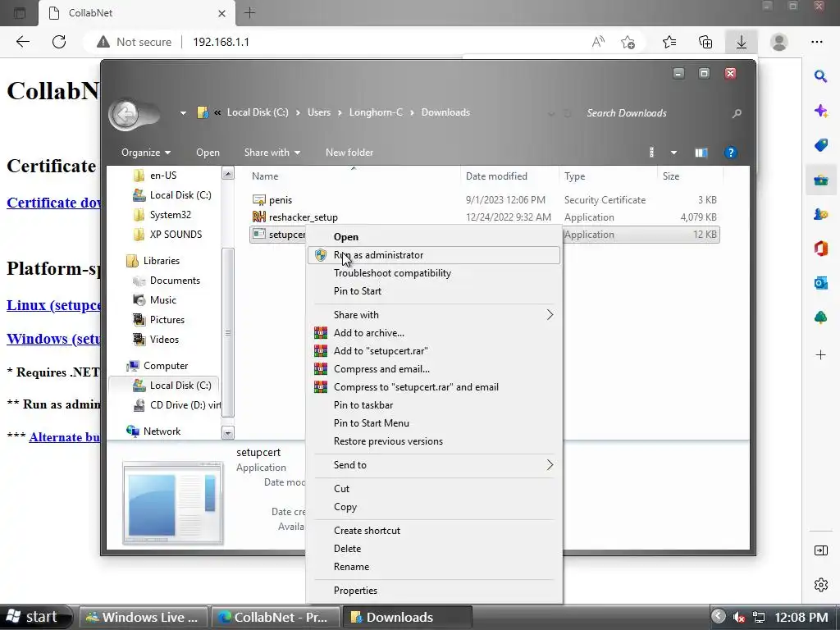Open the recent locations dropdown arrow
The height and width of the screenshot is (630, 840).
coord(183,113)
